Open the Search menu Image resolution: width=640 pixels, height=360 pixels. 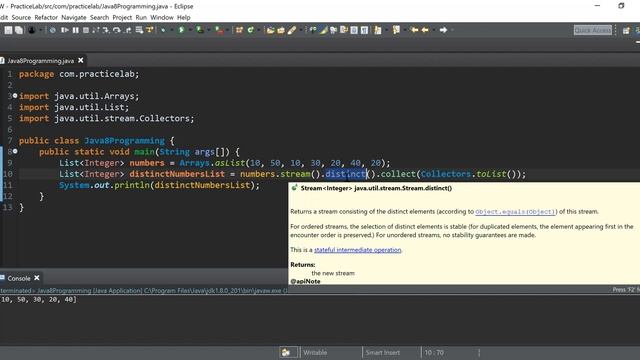point(100,18)
